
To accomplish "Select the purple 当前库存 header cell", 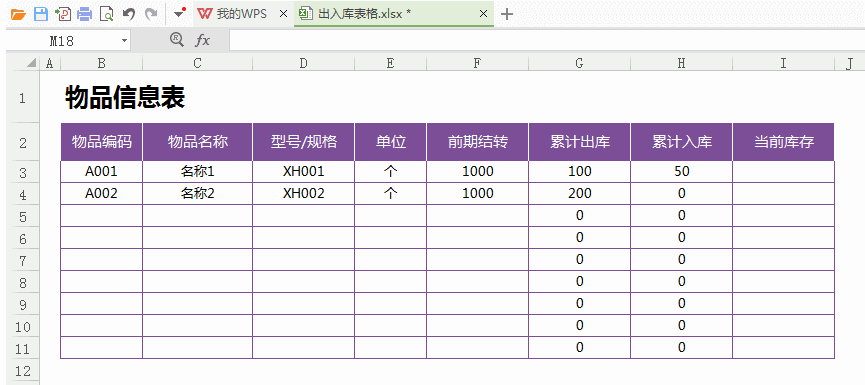I will point(783,142).
